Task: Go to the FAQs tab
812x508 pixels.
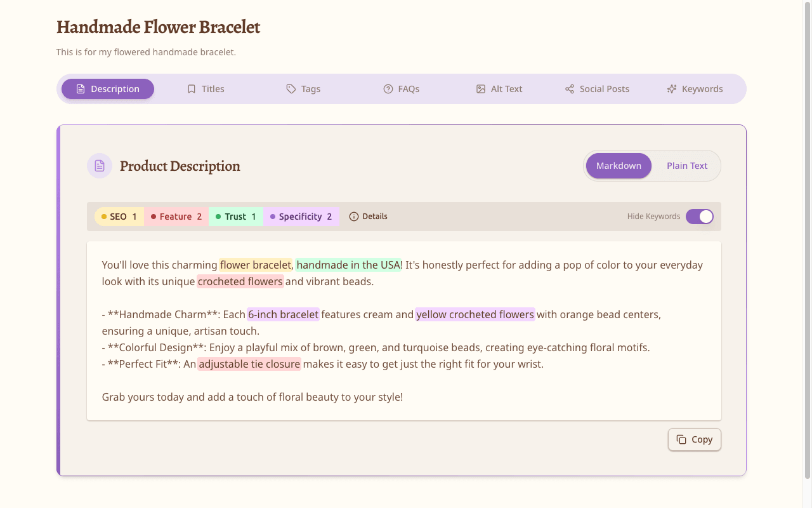Action: (x=401, y=89)
